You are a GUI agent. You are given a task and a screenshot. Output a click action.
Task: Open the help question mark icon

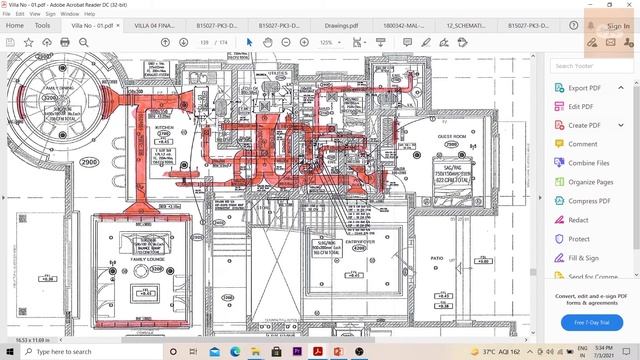(x=573, y=25)
